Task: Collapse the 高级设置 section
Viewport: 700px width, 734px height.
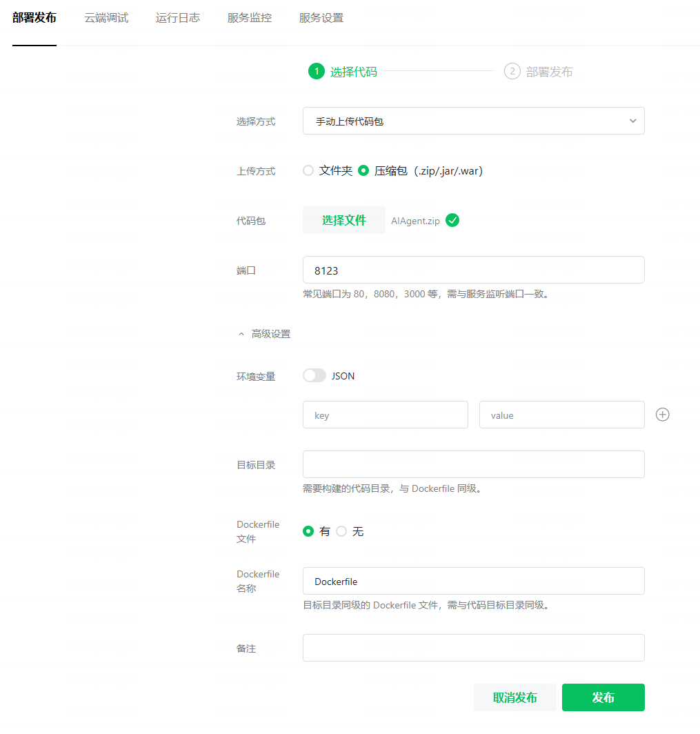Action: pyautogui.click(x=264, y=334)
